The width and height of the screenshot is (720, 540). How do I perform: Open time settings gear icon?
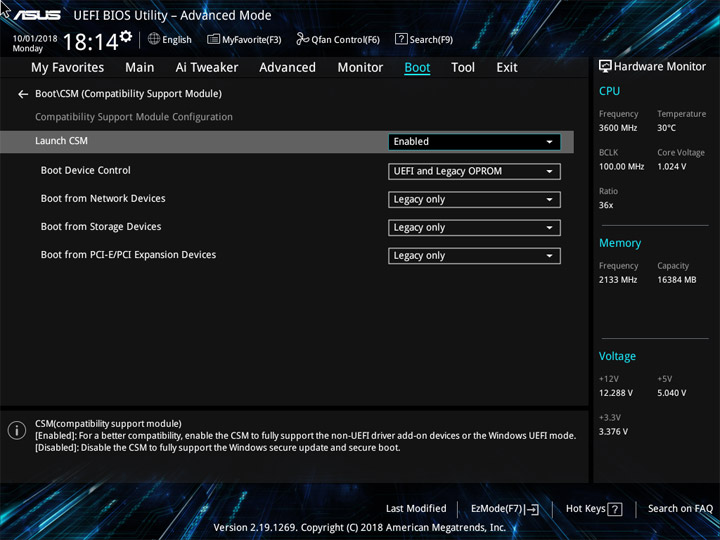(126, 36)
